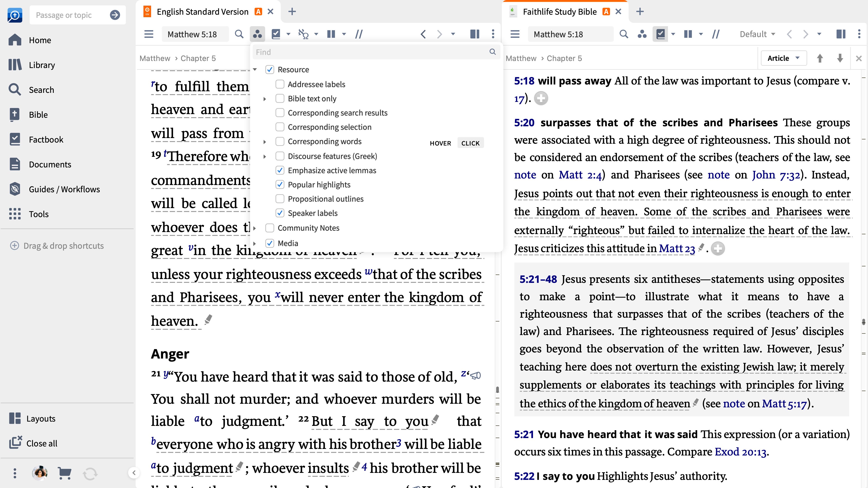Enable Bible text only

(x=280, y=99)
